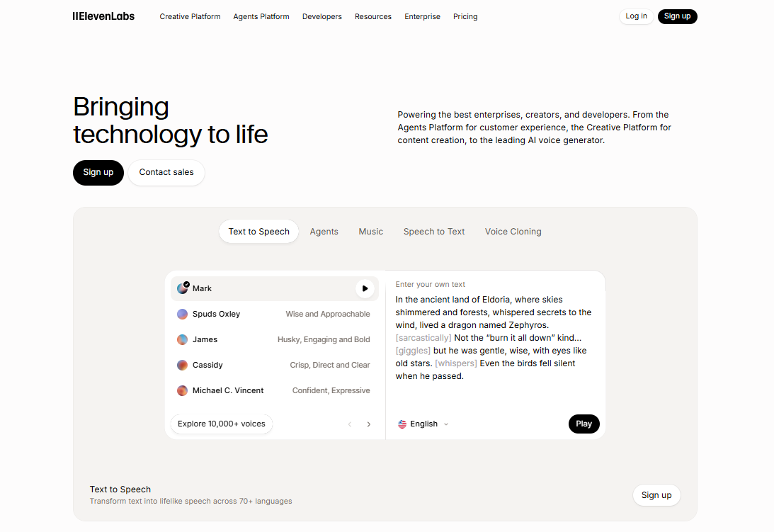The width and height of the screenshot is (774, 532).
Task: Click the Contact sales button
Action: coord(166,172)
